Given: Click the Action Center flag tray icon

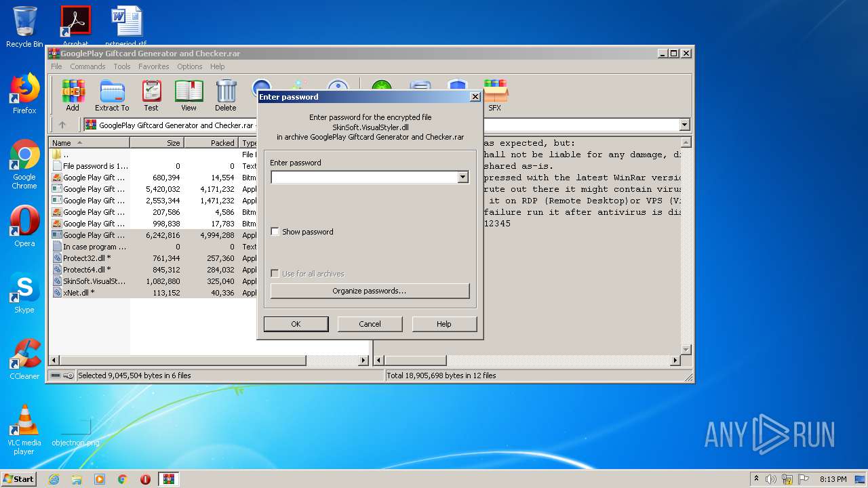Looking at the screenshot, I should (x=804, y=479).
